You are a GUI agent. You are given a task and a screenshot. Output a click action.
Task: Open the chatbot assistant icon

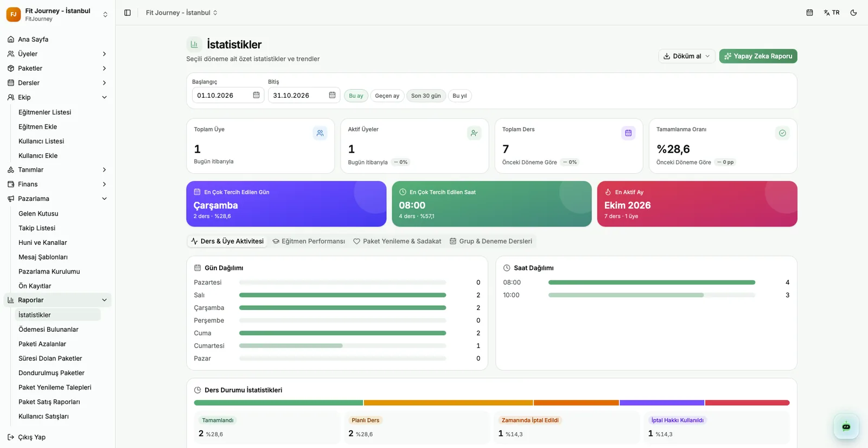pos(846,426)
